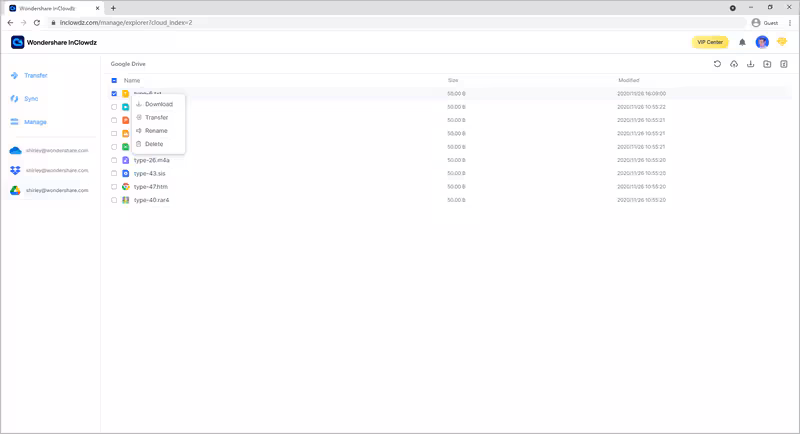The image size is (800, 434).
Task: Click the download icon in top toolbar
Action: 751,64
